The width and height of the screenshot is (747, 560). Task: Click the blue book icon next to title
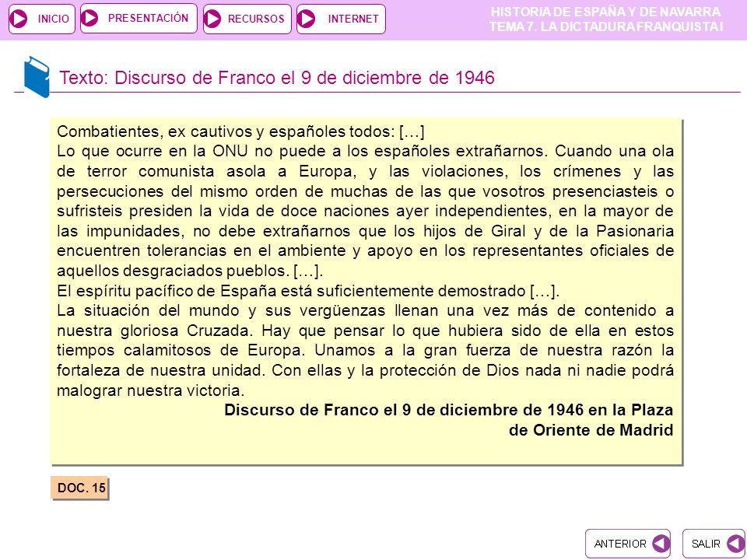pos(37,77)
